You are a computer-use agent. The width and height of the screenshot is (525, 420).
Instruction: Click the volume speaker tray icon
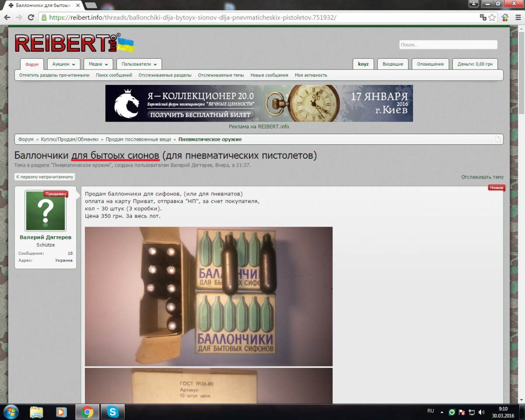point(482,412)
